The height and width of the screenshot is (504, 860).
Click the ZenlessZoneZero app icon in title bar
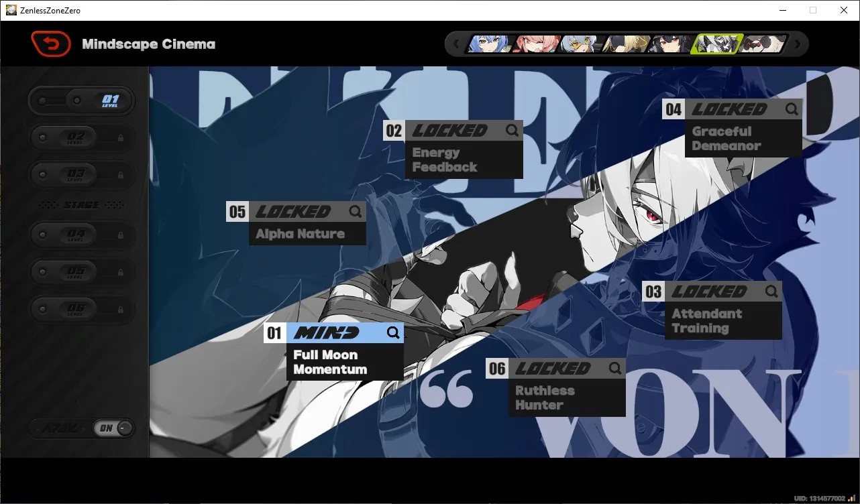[11, 10]
